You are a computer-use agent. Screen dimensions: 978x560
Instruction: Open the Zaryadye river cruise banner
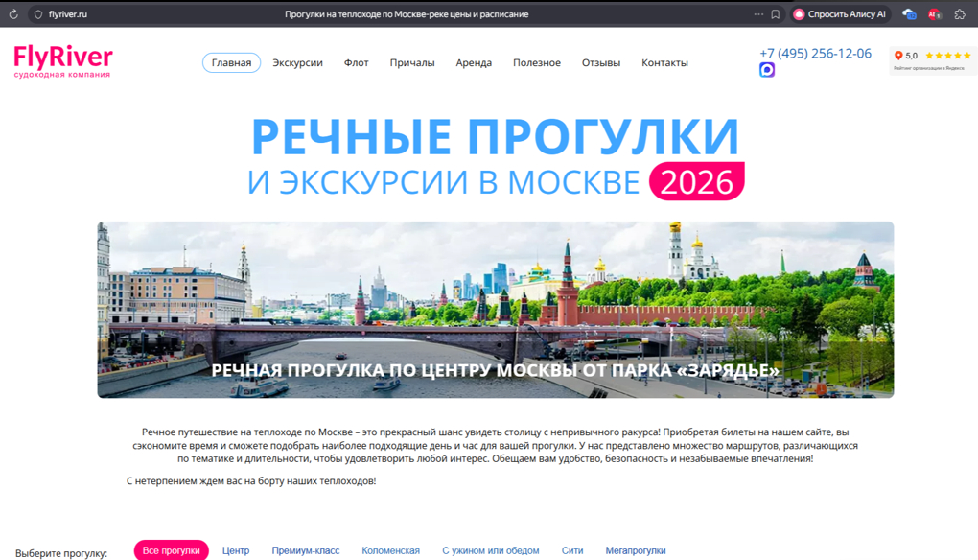click(x=496, y=310)
